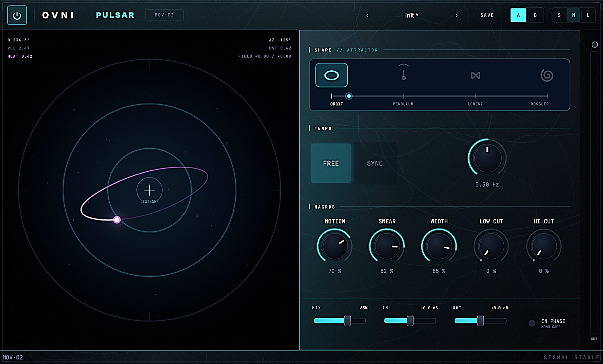The image size is (603, 364).
Task: Click the output meter circle indicator
Action: pos(595,45)
